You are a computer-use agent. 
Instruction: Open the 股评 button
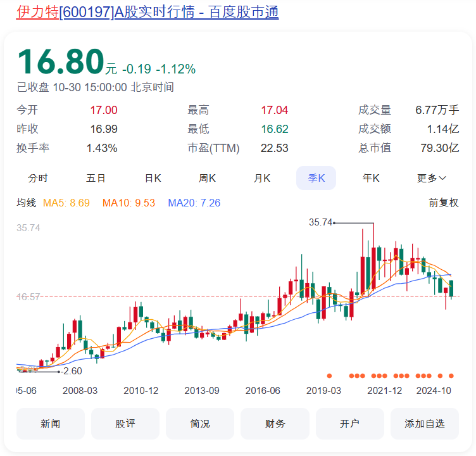tap(125, 424)
